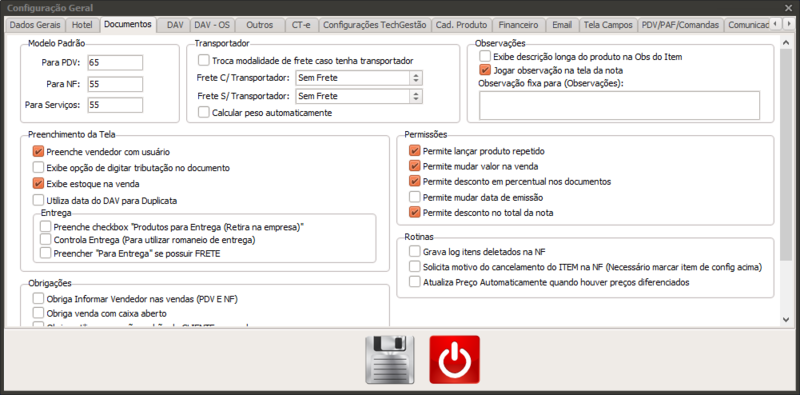
Task: Switch to Cad. Produto tab
Action: pos(462,24)
